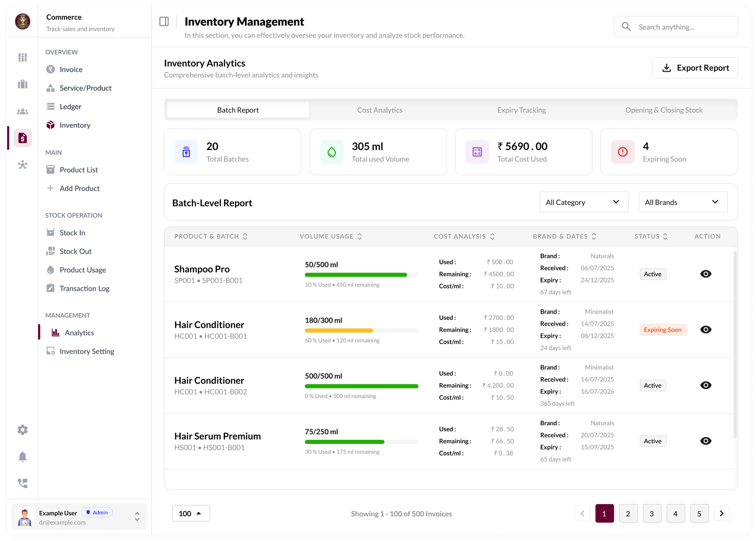This screenshot has width=756, height=541.
Task: Open the notifications bell icon
Action: click(x=22, y=456)
